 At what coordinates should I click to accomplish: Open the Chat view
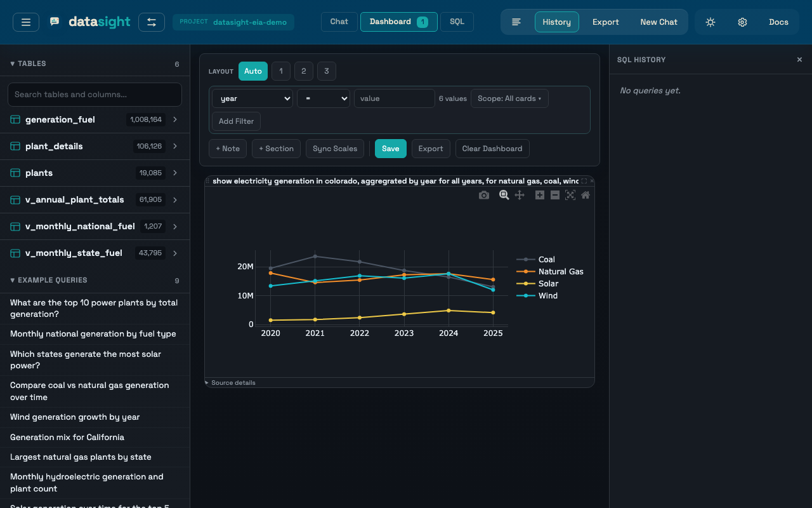pos(339,21)
